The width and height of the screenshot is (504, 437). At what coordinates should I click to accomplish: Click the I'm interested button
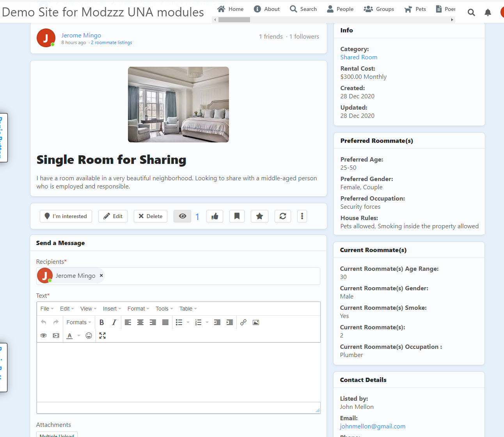(x=66, y=216)
